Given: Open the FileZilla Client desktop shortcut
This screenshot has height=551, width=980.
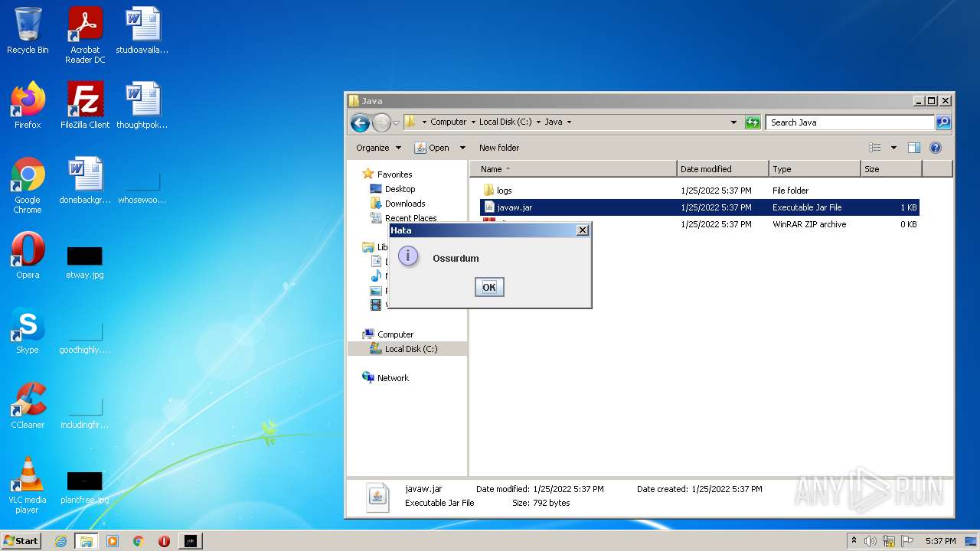Looking at the screenshot, I should click(x=85, y=105).
